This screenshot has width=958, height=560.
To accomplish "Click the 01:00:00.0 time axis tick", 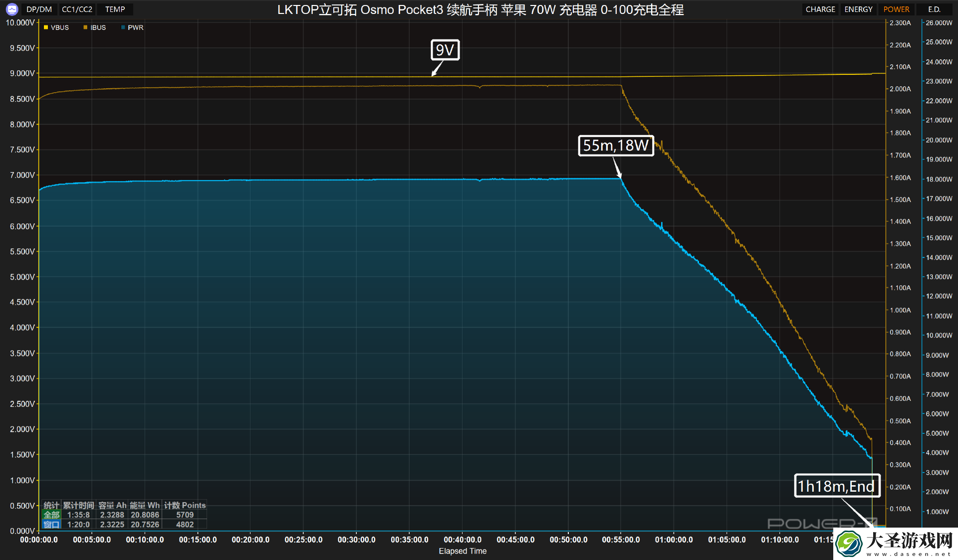I will coord(674,540).
